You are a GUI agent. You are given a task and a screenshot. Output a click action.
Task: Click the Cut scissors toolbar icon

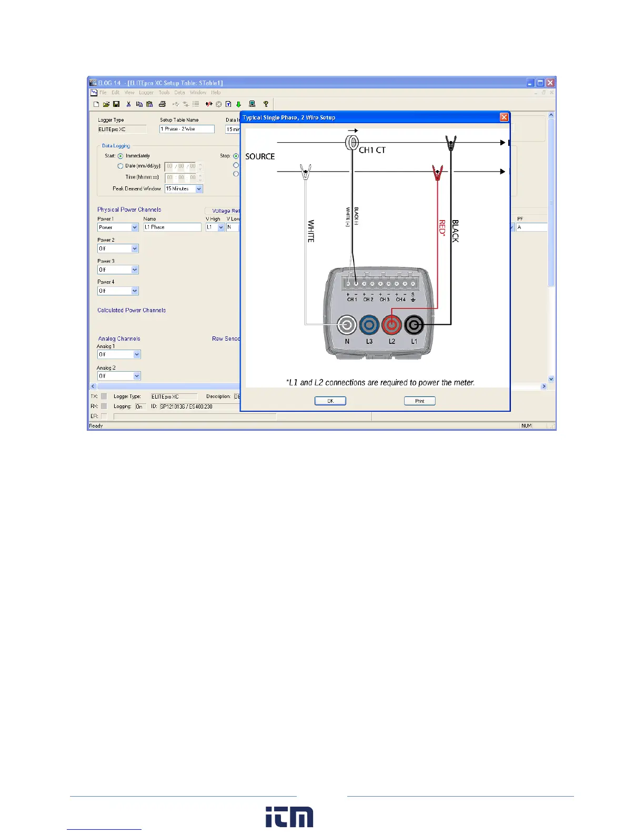pyautogui.click(x=128, y=104)
